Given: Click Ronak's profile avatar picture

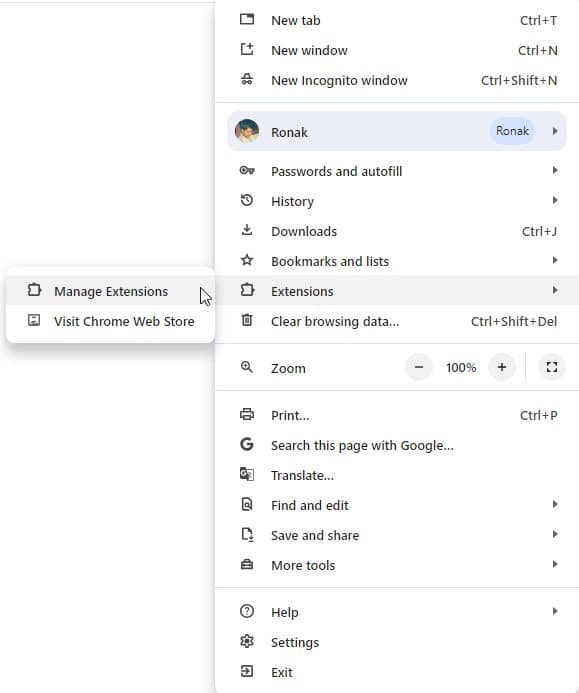Looking at the screenshot, I should (x=247, y=131).
